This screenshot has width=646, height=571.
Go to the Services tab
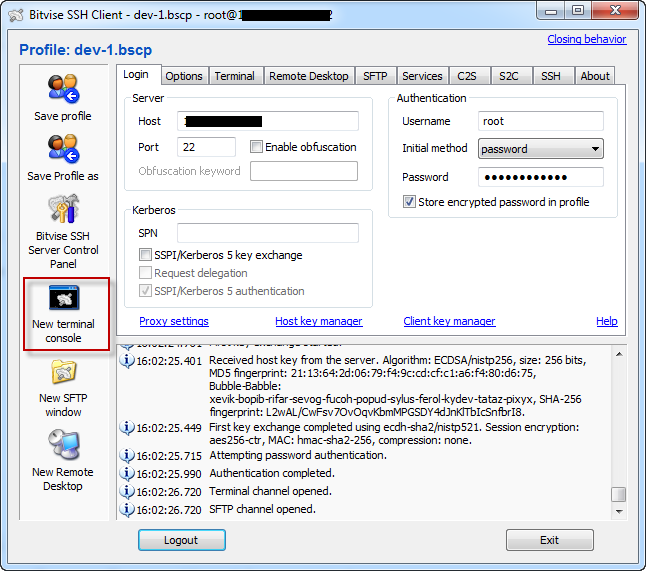click(422, 76)
